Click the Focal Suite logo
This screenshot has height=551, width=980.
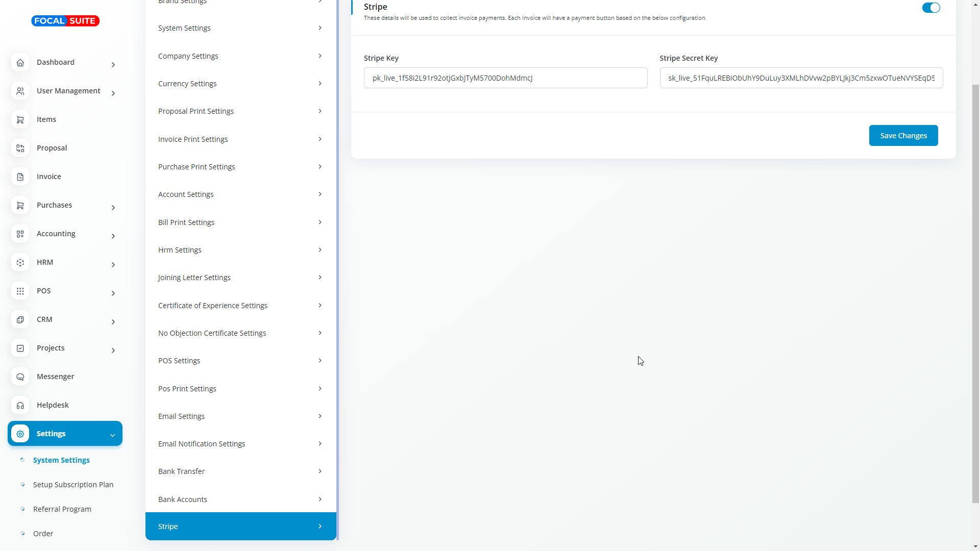click(65, 21)
